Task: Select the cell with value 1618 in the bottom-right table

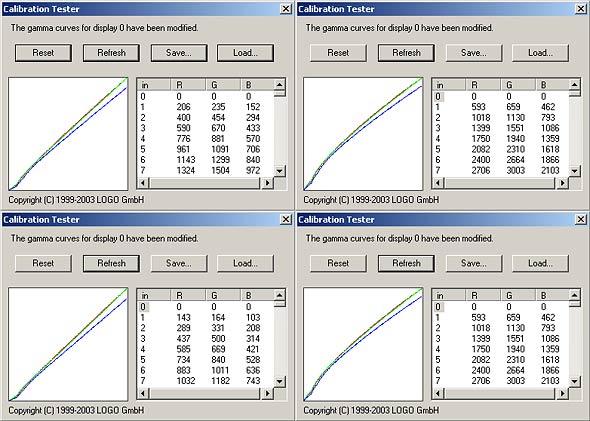Action: tap(550, 360)
